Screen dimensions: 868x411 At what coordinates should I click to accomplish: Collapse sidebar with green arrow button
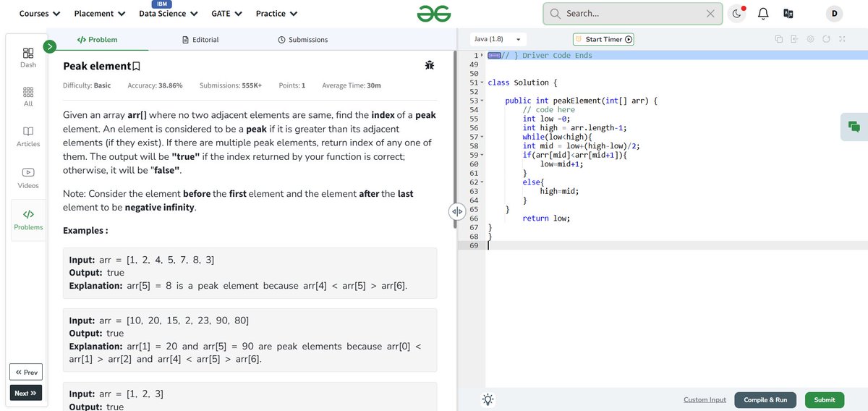point(50,46)
